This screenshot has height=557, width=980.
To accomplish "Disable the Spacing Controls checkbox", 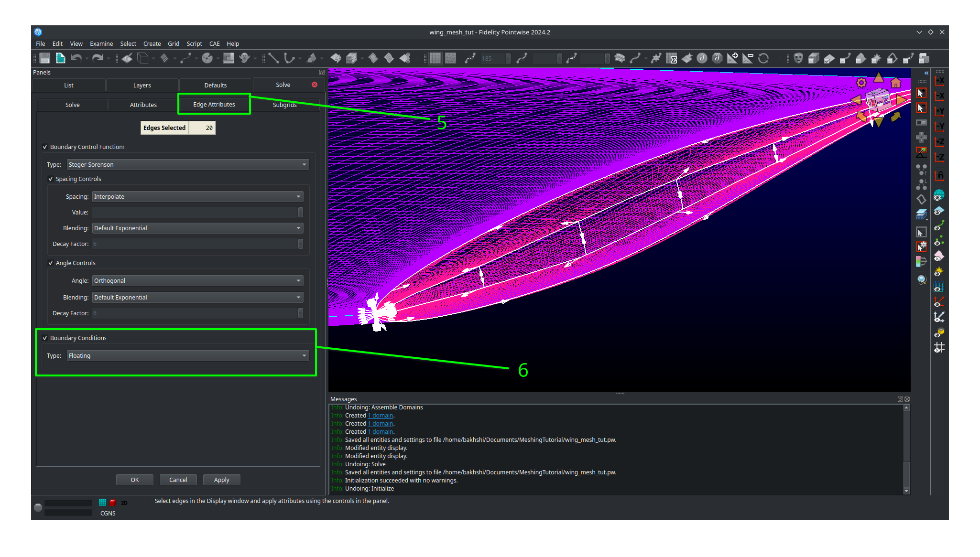I will tap(51, 179).
